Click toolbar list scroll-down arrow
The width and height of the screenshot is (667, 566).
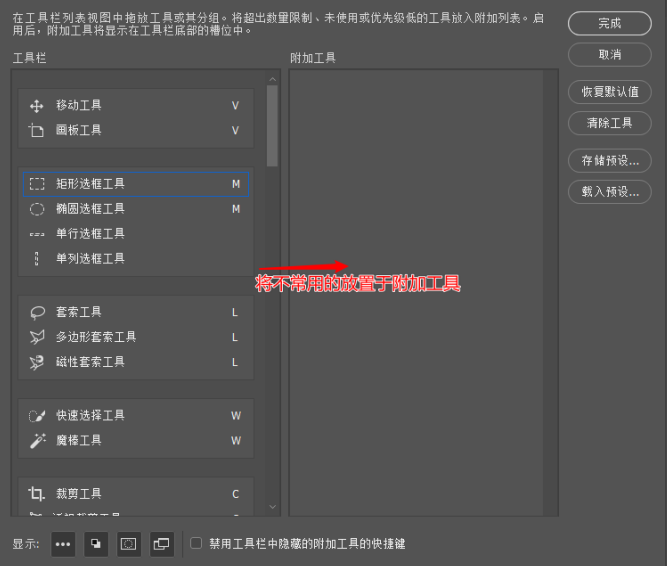tap(273, 507)
